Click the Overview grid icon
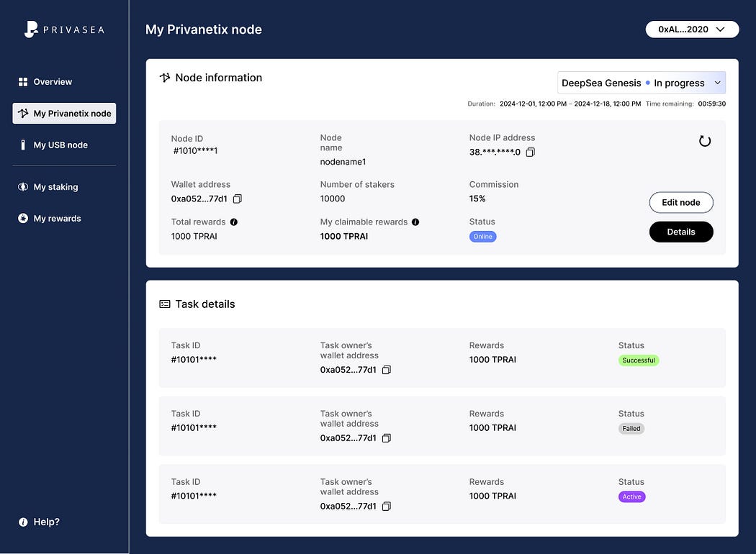The height and width of the screenshot is (554, 756). pos(22,82)
